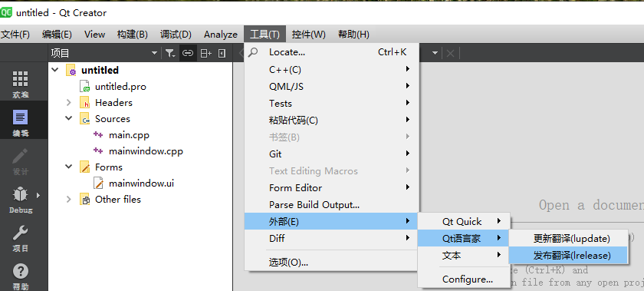This screenshot has width=644, height=291.
Task: Open the 粘贴代码(C) submenu
Action: (332, 121)
